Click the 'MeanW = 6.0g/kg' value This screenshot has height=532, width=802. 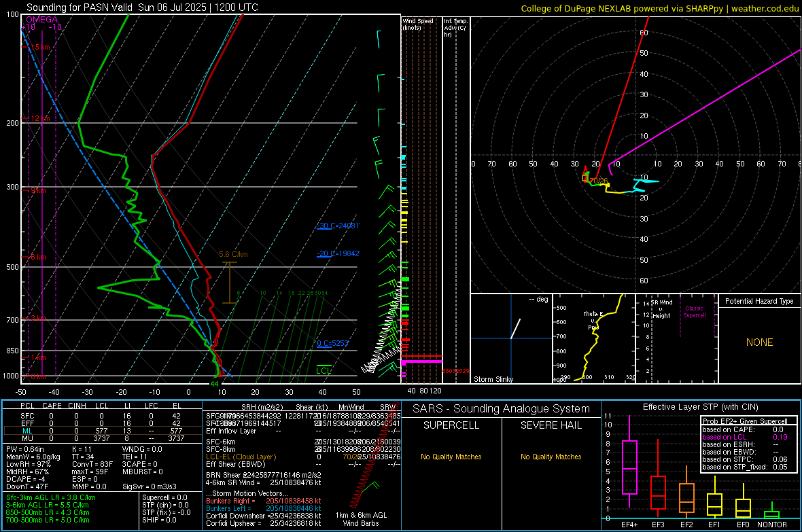[x=33, y=457]
